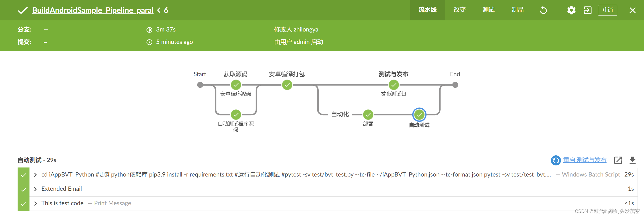Viewport: 644px width, 216px height.
Task: Click the duration clock icon beside 3m 37s
Action: point(149,30)
